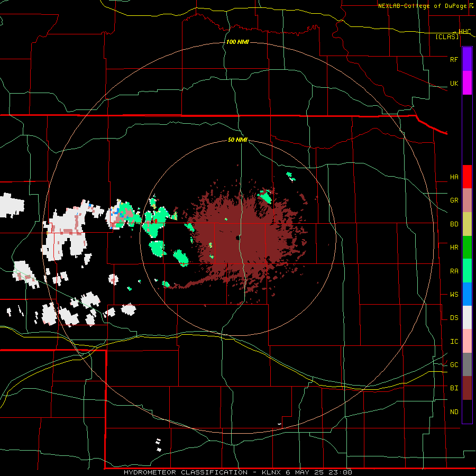This screenshot has height=476, width=476.
Task: Click the WS legend label
Action: pyautogui.click(x=454, y=295)
